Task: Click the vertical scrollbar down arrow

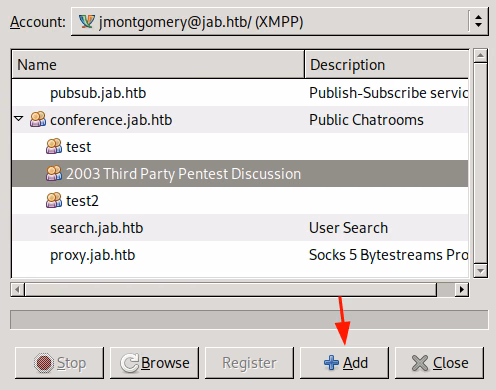Action: (x=480, y=270)
